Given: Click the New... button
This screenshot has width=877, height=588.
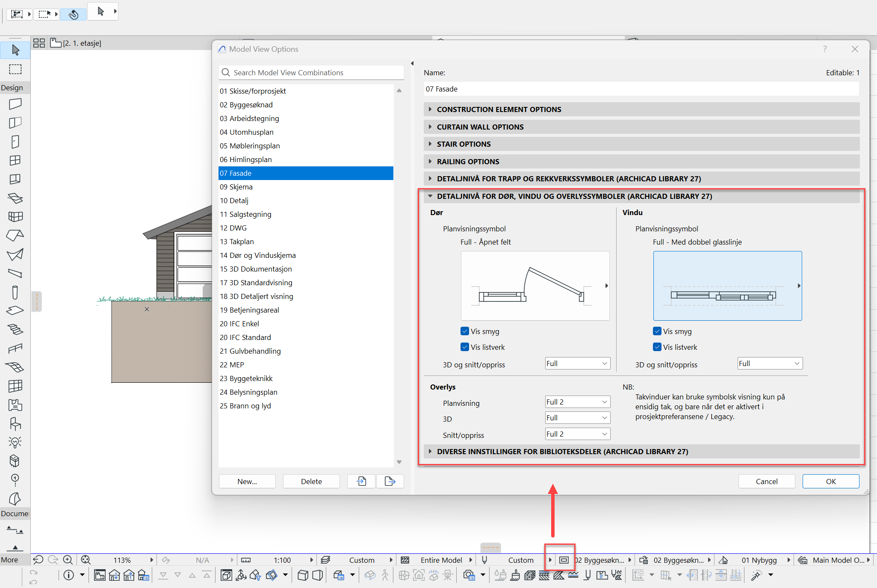Looking at the screenshot, I should (247, 481).
